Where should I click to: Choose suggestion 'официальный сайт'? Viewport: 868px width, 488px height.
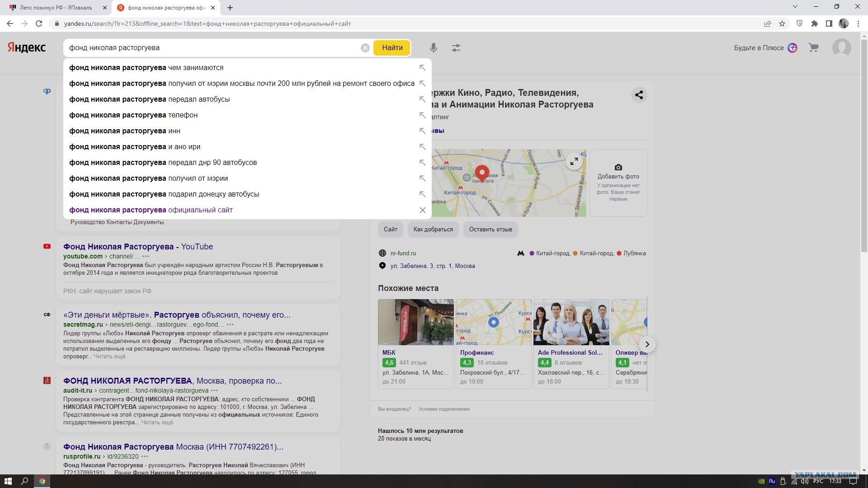click(x=247, y=210)
